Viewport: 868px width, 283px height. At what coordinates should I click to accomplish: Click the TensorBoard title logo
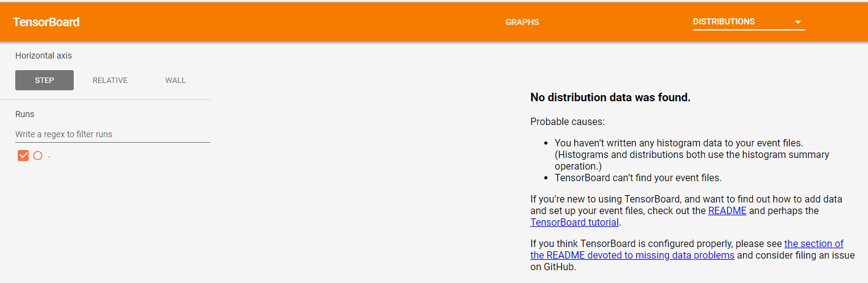46,22
